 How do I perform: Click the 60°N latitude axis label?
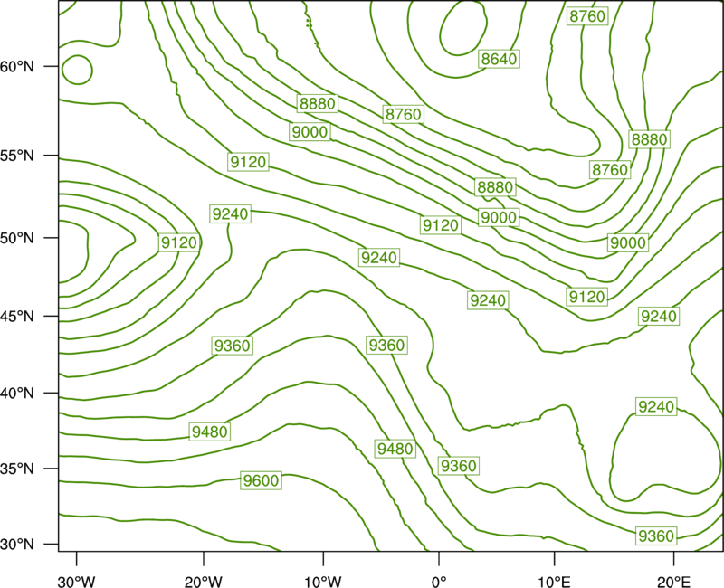click(17, 67)
